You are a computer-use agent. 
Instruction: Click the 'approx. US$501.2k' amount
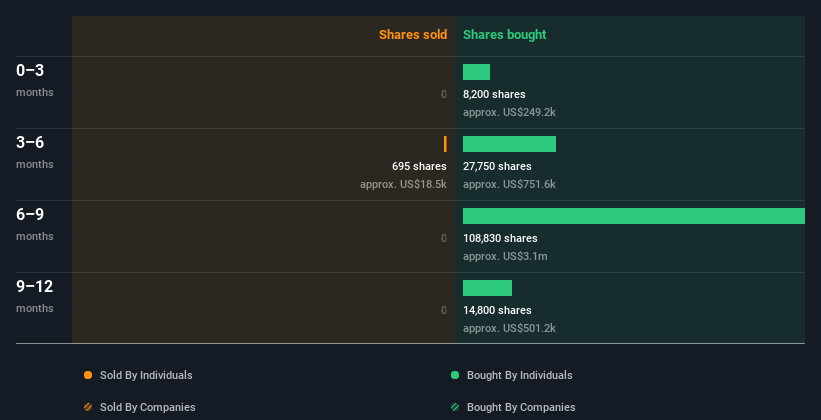[x=509, y=328]
